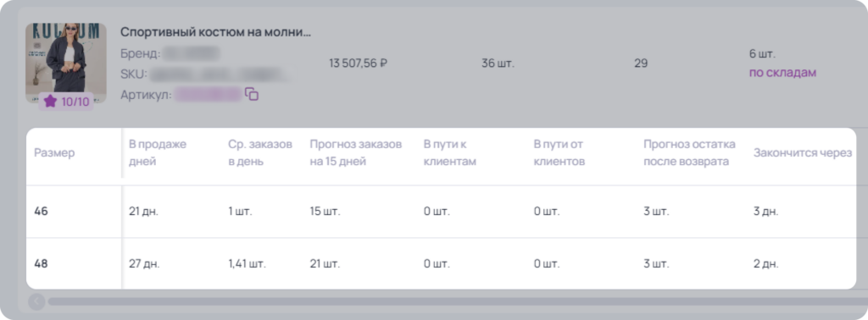Click the 36 шт. quantity value
868x320 pixels.
tap(498, 63)
